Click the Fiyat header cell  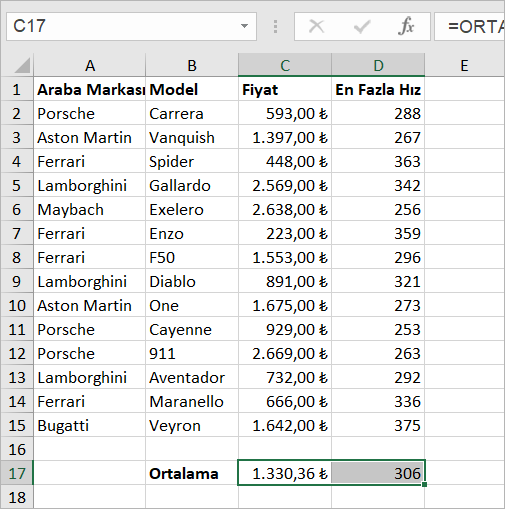(x=285, y=89)
